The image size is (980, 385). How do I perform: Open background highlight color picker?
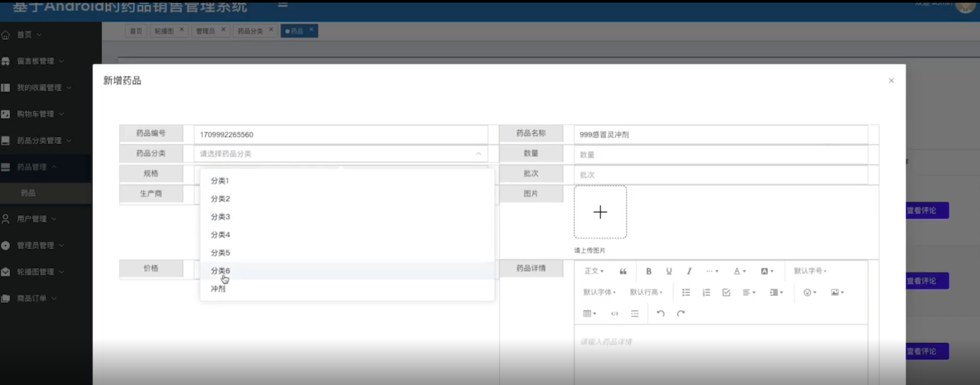pyautogui.click(x=767, y=271)
